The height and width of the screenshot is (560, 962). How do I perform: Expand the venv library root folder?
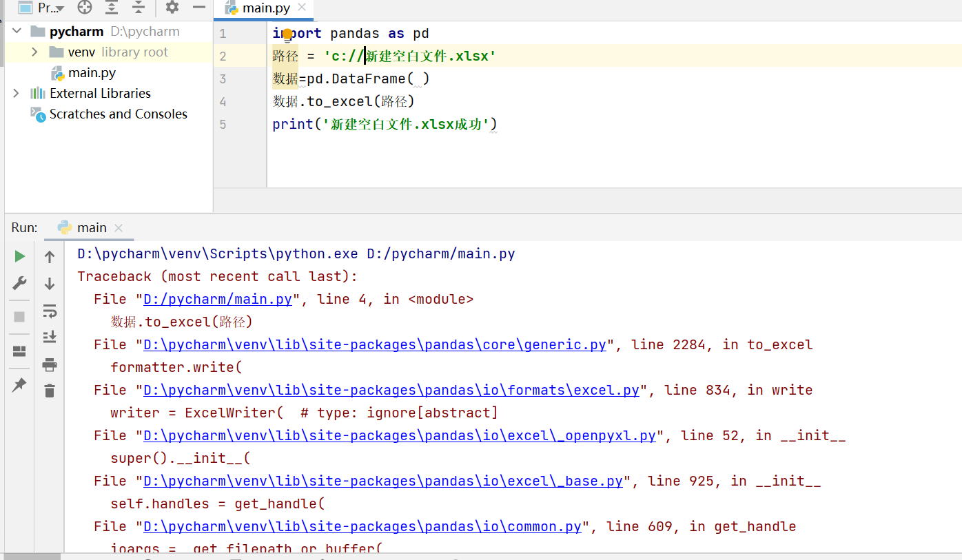[x=34, y=52]
